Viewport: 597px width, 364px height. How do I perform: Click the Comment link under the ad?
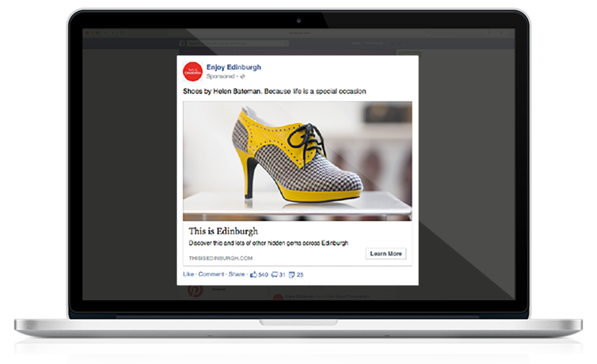tap(211, 274)
